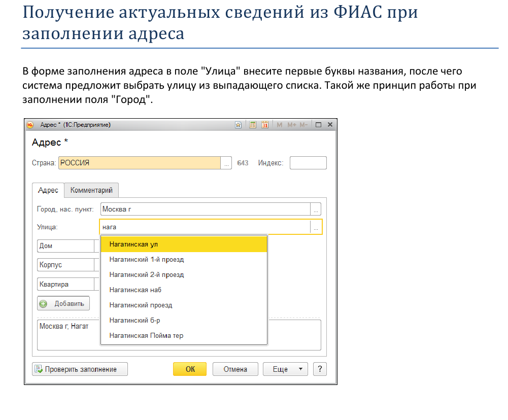The image size is (508, 420).
Task: Choose Нагатинский проезд from the dropdown
Action: coord(184,305)
